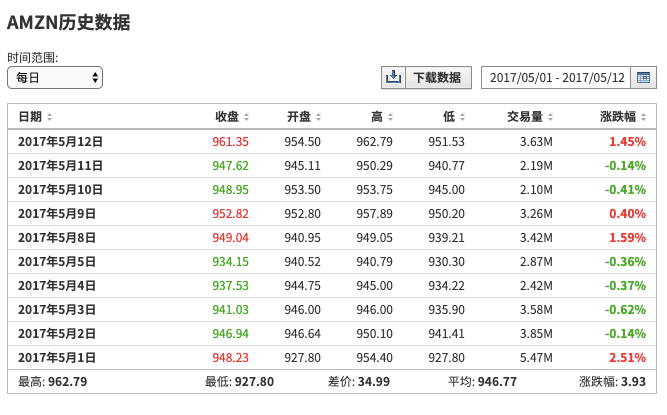Image resolution: width=667 pixels, height=415 pixels.
Task: Click the download icon beside 下載数据
Action: (x=393, y=77)
